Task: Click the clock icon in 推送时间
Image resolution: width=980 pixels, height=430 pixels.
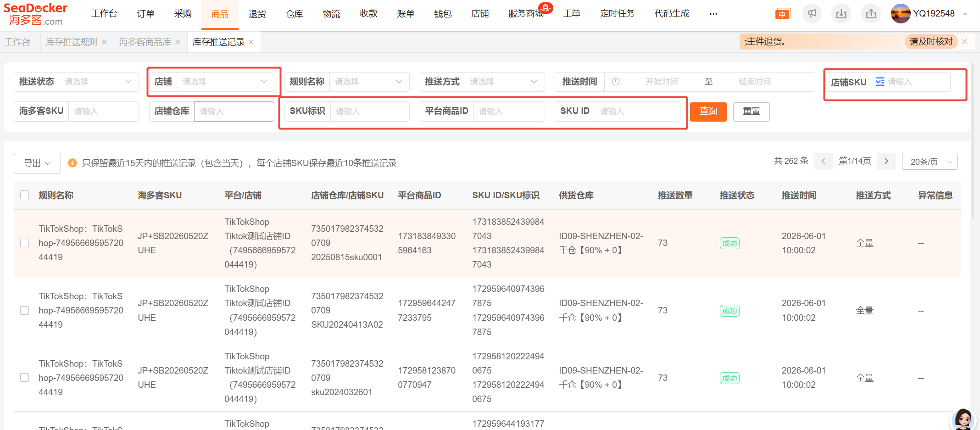Action: (616, 82)
